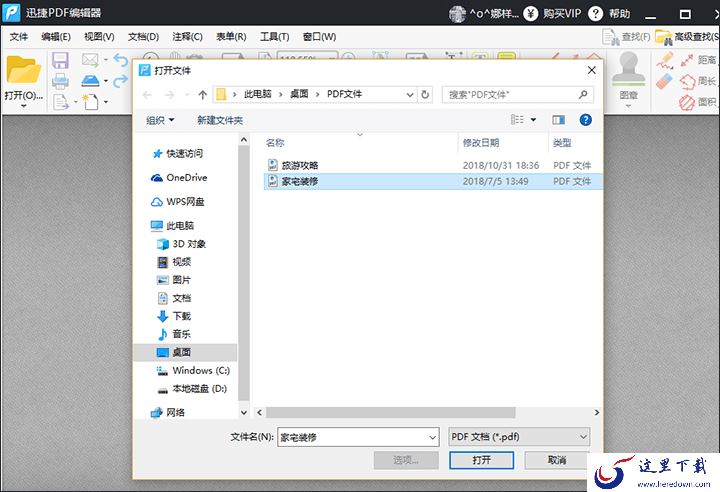720x492 pixels.
Task: Click the Back arrow in Open dialog
Action: [x=147, y=95]
